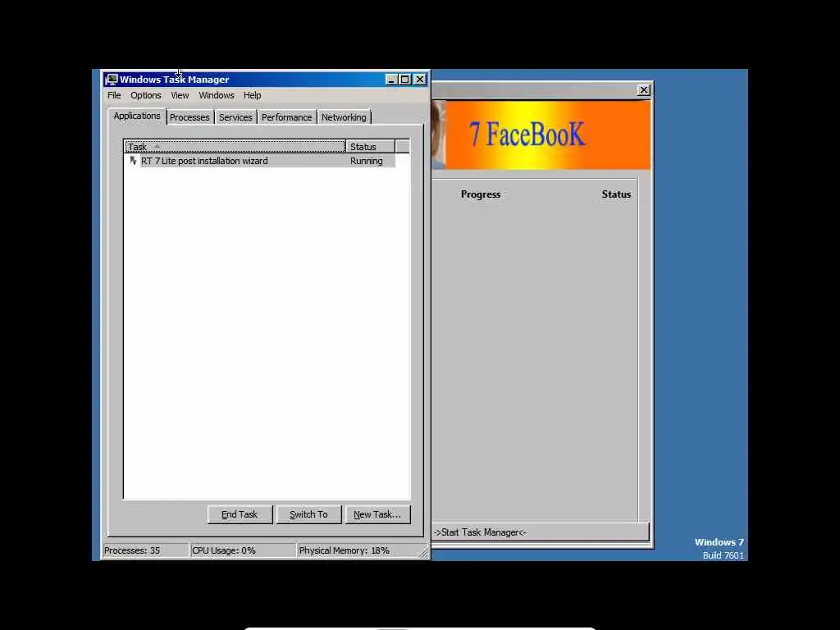Open the View menu in Task Manager
The height and width of the screenshot is (630, 840).
pyautogui.click(x=180, y=95)
